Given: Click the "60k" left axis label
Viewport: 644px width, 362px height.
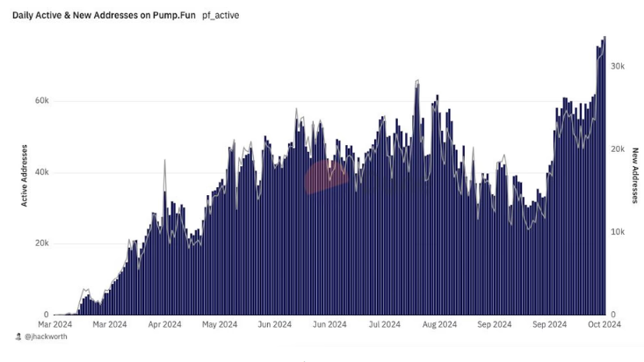Looking at the screenshot, I should pyautogui.click(x=42, y=101).
